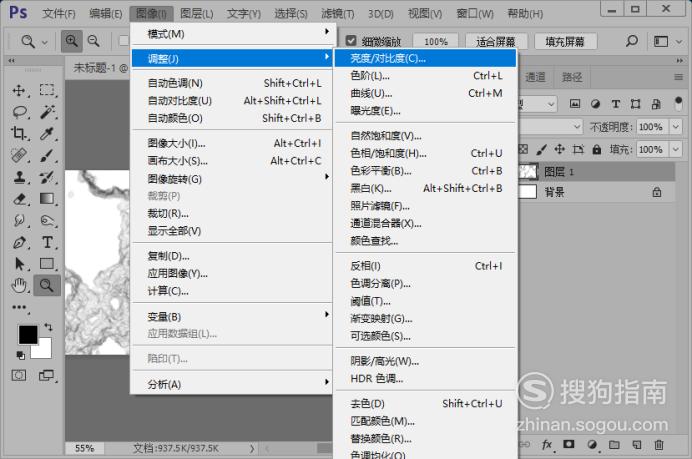Select the Eyedropper tool
Viewport: 692px width, 459px height.
(x=47, y=133)
